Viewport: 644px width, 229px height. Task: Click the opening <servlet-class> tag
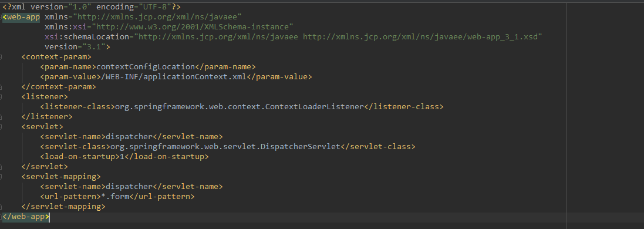(x=75, y=146)
